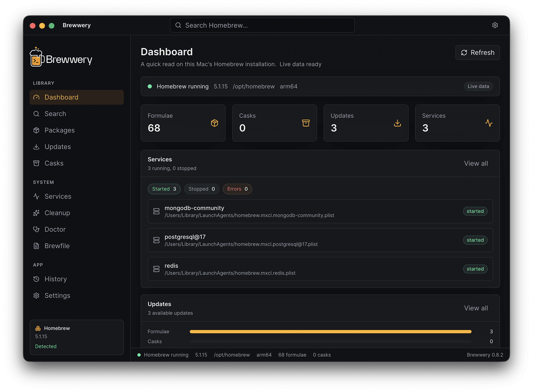Click the Updates download arrow icon card

(x=397, y=123)
